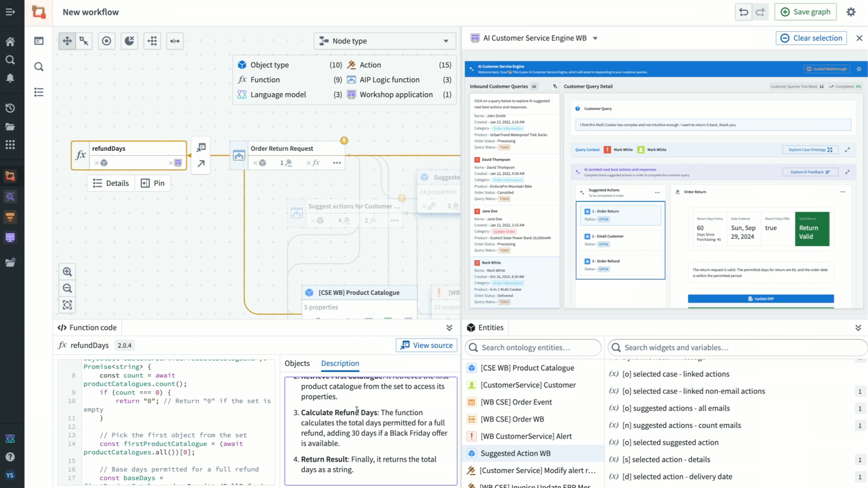
Task: Expand the AI Customer Service Engine WB dropdown
Action: (x=595, y=38)
